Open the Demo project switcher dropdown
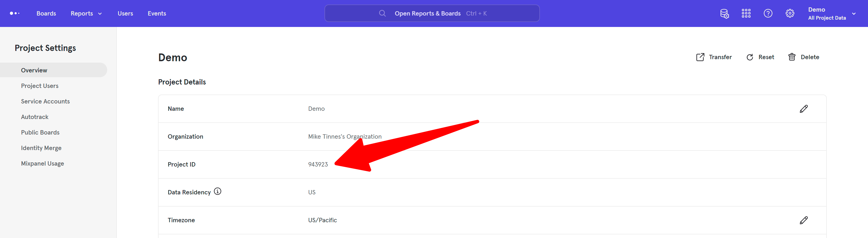This screenshot has width=868, height=238. click(831, 13)
